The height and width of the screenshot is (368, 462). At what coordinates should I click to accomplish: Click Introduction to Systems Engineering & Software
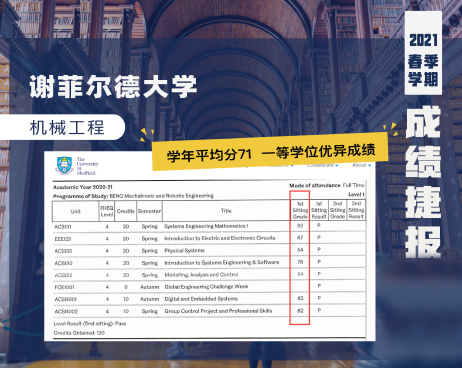point(222,262)
